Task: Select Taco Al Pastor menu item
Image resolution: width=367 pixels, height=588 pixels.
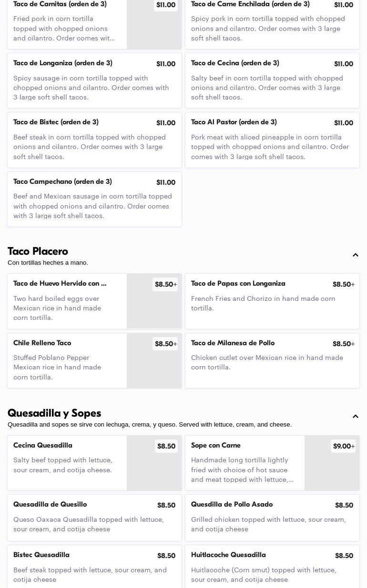Action: [272, 140]
